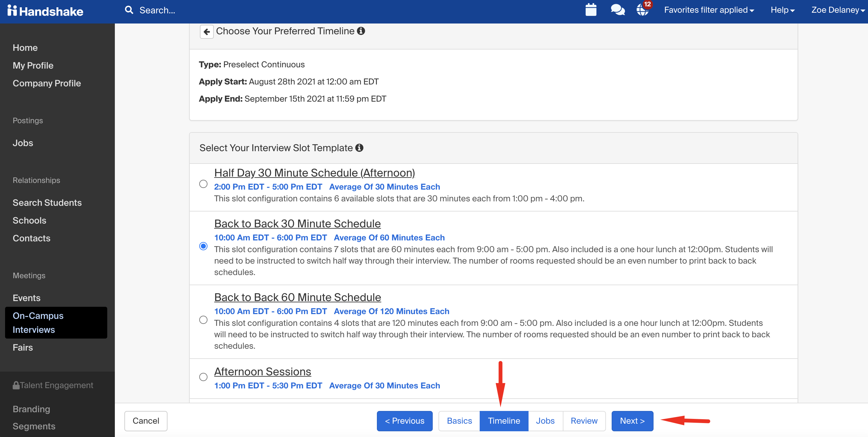Open Jobs under Postings in sidebar
Viewport: 868px width, 437px height.
pos(23,143)
